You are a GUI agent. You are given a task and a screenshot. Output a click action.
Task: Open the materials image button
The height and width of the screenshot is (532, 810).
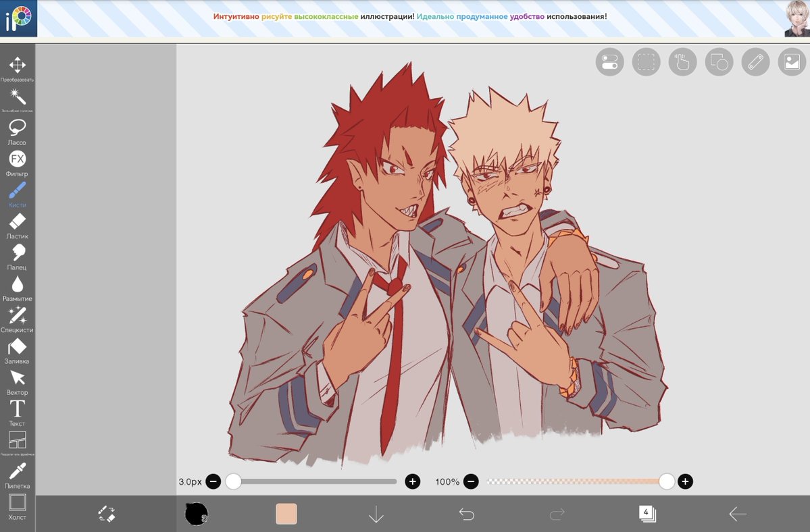click(792, 62)
